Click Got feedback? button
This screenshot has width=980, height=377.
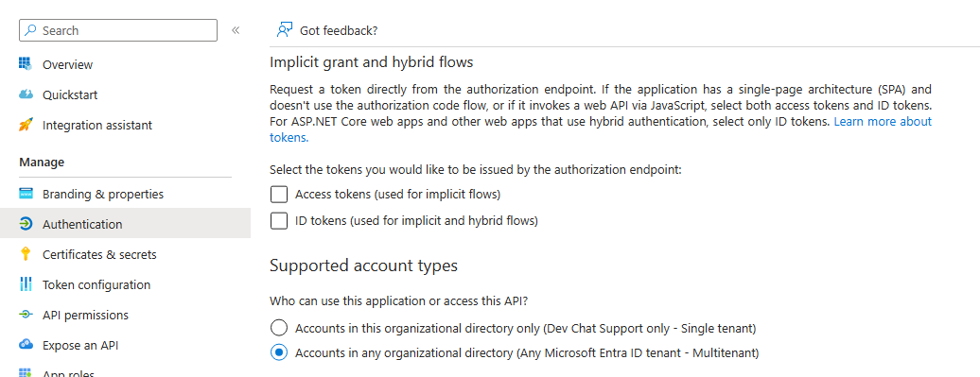(327, 30)
